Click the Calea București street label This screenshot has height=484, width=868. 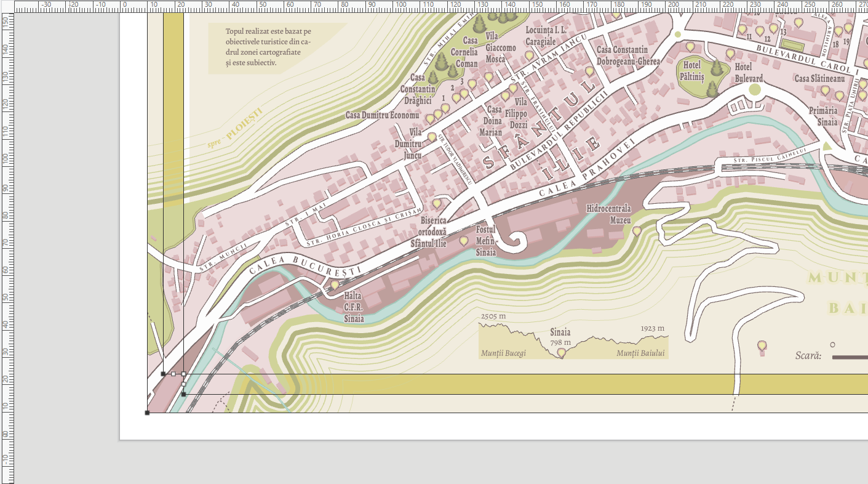click(x=305, y=265)
